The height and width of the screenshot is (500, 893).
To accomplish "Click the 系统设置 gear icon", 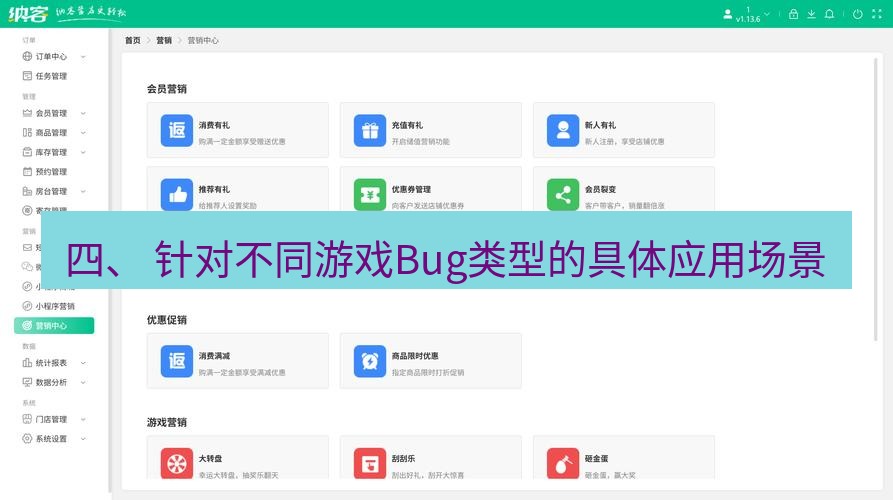I will point(27,438).
